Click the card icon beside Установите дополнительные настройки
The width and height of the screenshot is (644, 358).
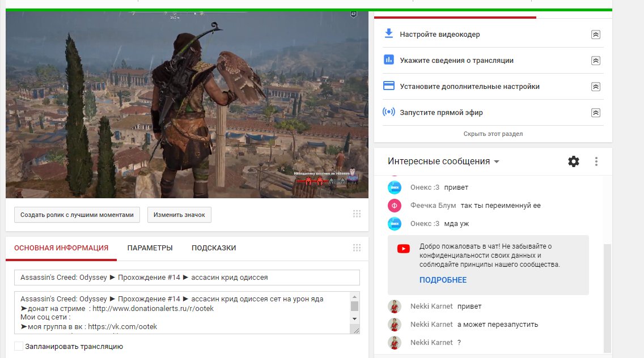pos(388,86)
